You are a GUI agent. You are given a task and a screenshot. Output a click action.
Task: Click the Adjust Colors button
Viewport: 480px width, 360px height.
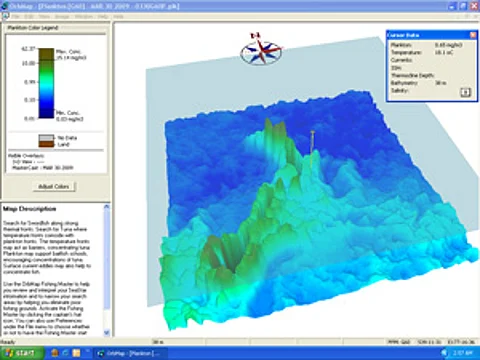pyautogui.click(x=54, y=186)
